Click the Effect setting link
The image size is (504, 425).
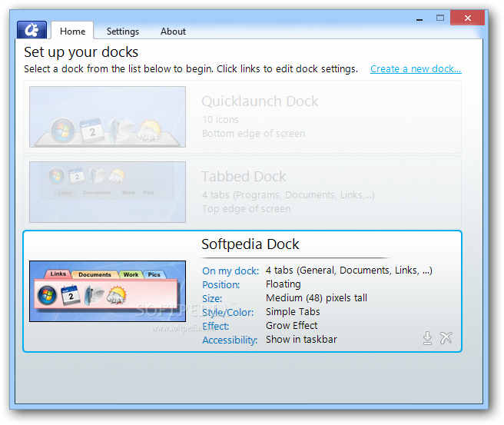(215, 327)
